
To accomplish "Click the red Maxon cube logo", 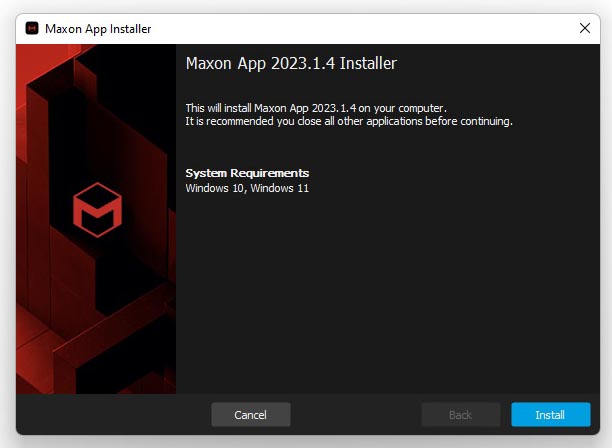I will click(98, 210).
